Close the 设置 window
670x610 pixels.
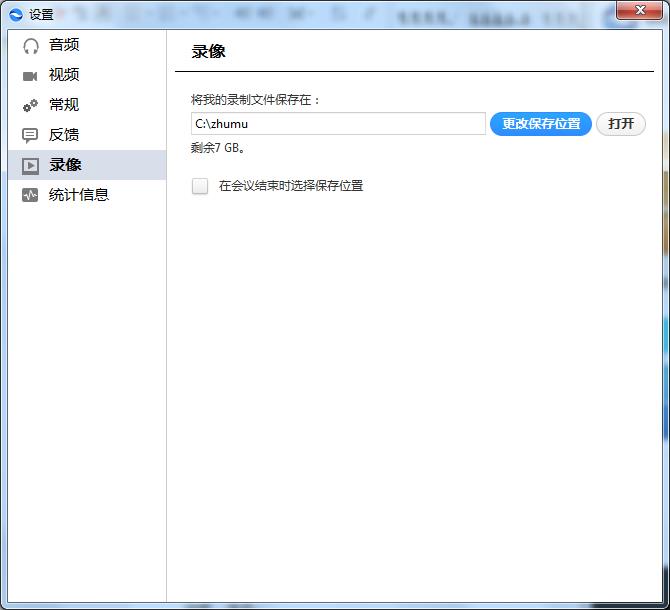637,11
